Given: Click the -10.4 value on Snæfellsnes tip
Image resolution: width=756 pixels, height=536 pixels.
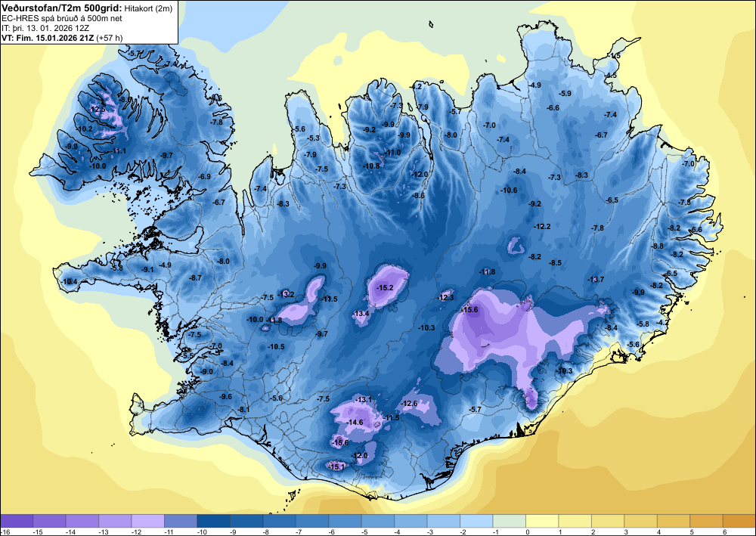Looking at the screenshot, I should pyautogui.click(x=70, y=281).
